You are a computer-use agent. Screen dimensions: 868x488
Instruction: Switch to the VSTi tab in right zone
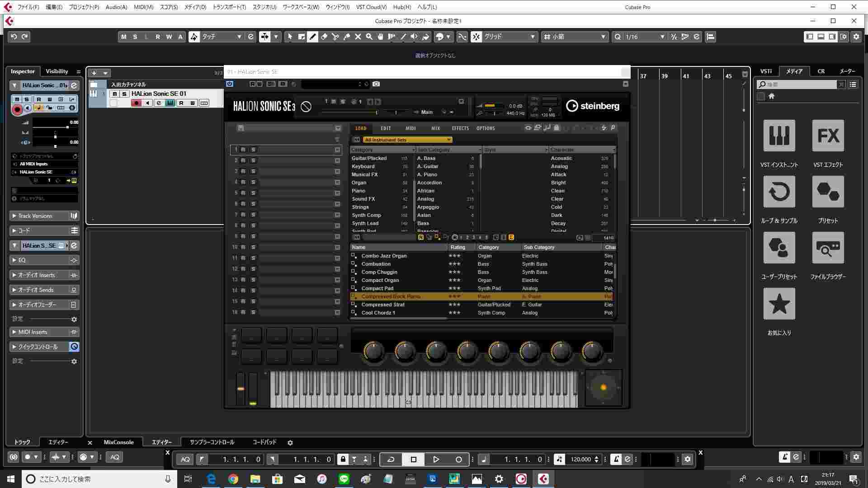pos(766,71)
